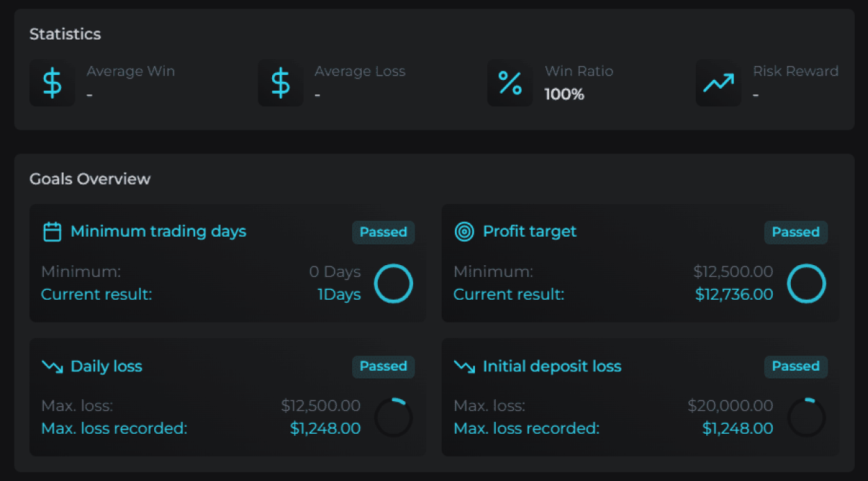Click the Average Loss dollar icon
The image size is (868, 481).
281,83
